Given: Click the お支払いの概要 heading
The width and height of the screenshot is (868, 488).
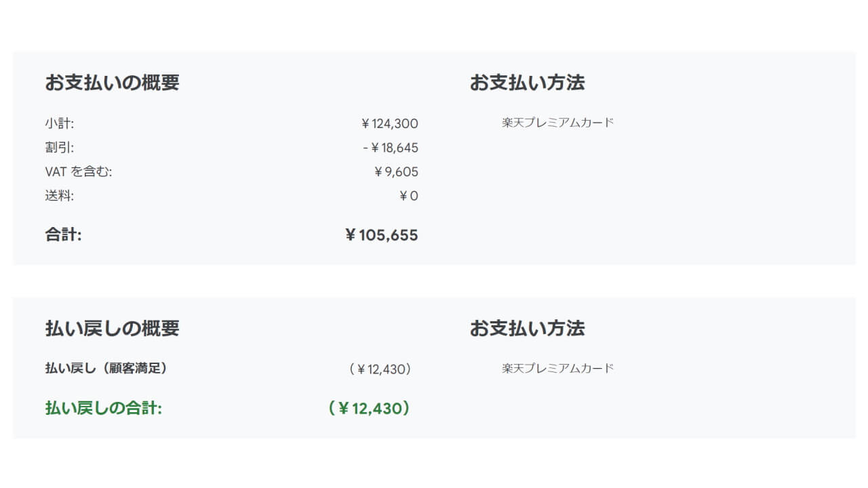Looking at the screenshot, I should 112,83.
